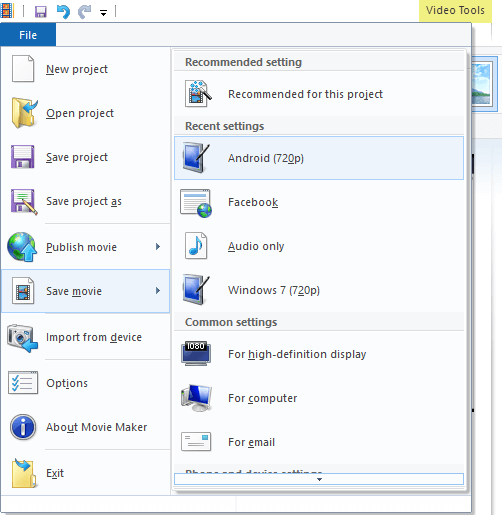Click the Save icon in quick access toolbar

pyautogui.click(x=41, y=12)
